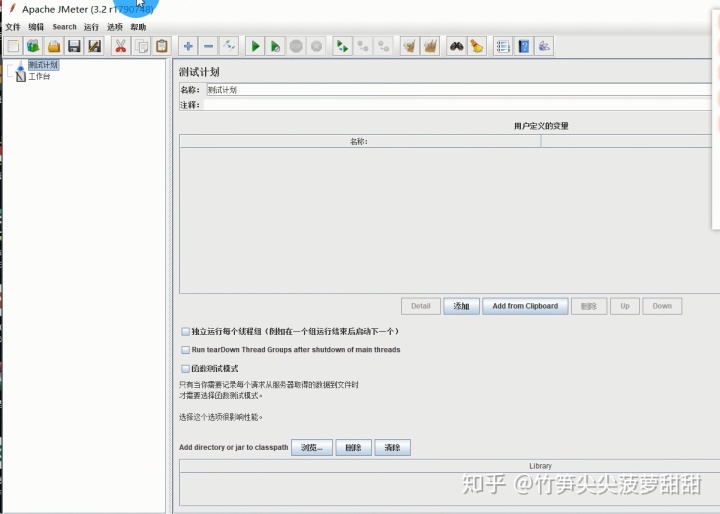
Task: Click the Shutdown test icon
Action: point(316,46)
